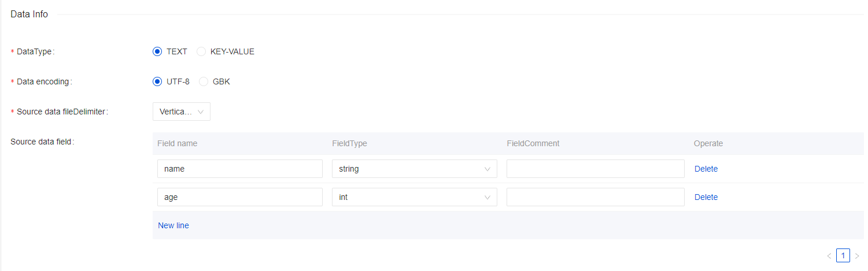
Task: Delete the age field row
Action: coord(706,197)
